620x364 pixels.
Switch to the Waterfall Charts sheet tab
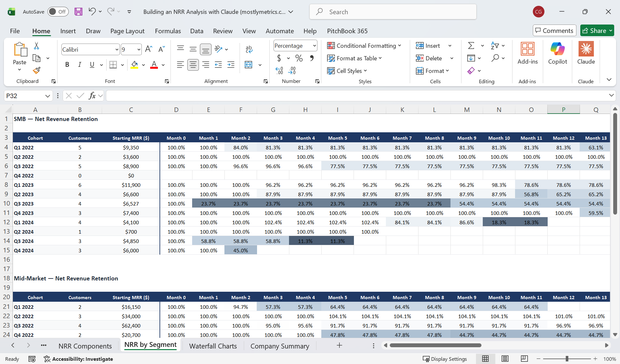coord(213,346)
